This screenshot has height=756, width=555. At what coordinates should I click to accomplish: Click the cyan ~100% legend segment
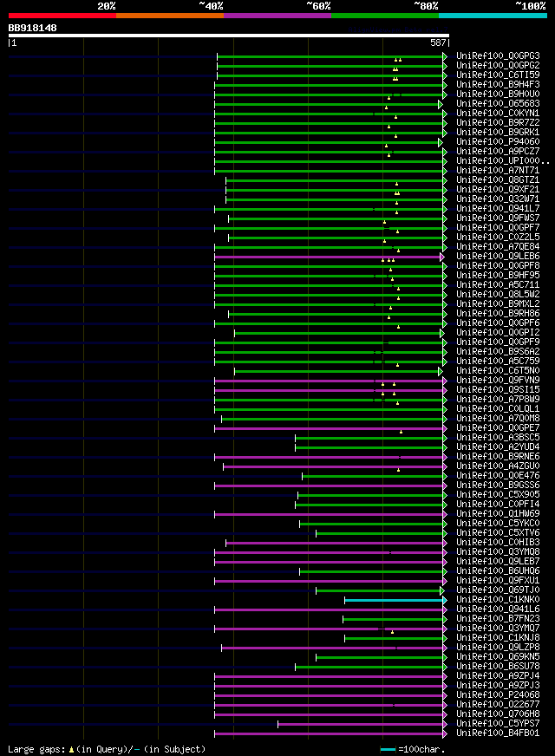pos(493,16)
